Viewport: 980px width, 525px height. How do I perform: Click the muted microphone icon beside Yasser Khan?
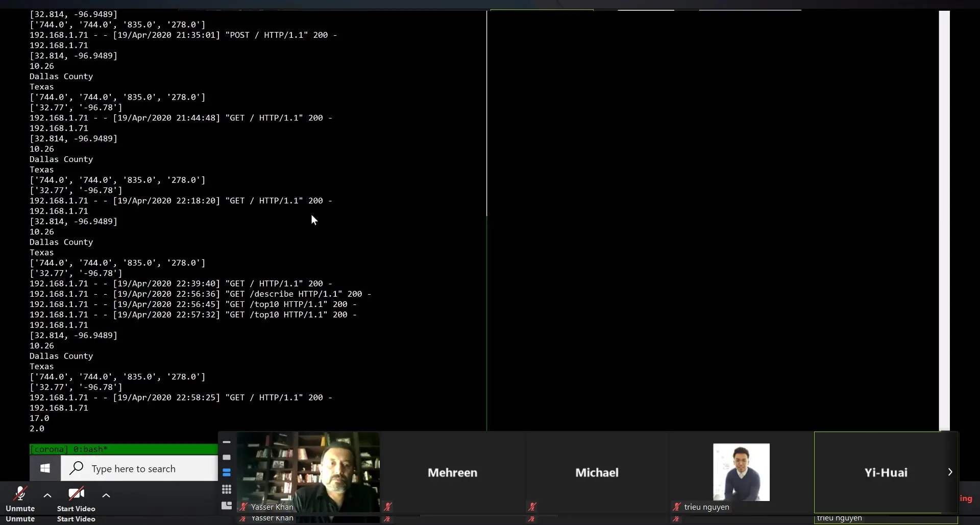243,507
